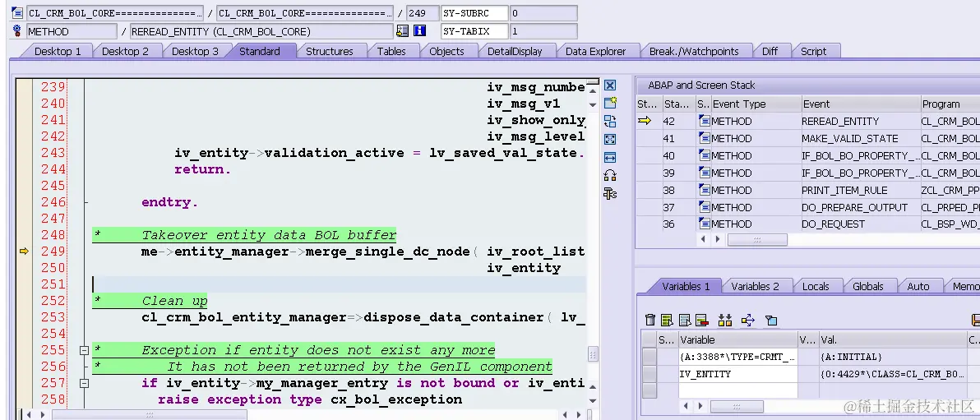The height and width of the screenshot is (420, 980).
Task: Open services of the tool icon
Action: pyautogui.click(x=610, y=176)
